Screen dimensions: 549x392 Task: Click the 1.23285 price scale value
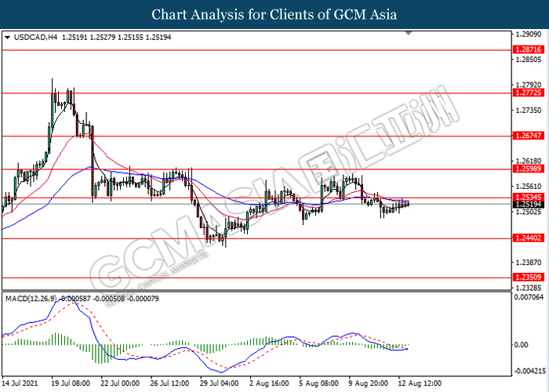click(x=529, y=288)
